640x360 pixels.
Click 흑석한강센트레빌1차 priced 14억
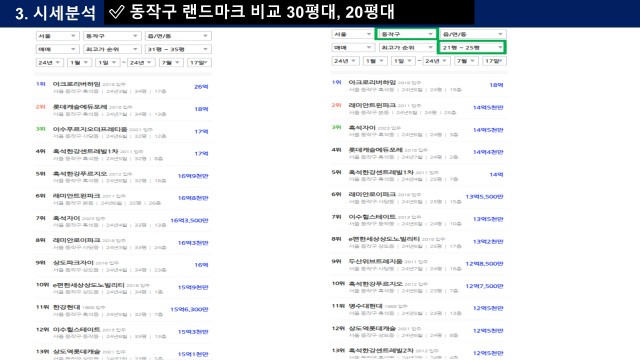click(381, 172)
